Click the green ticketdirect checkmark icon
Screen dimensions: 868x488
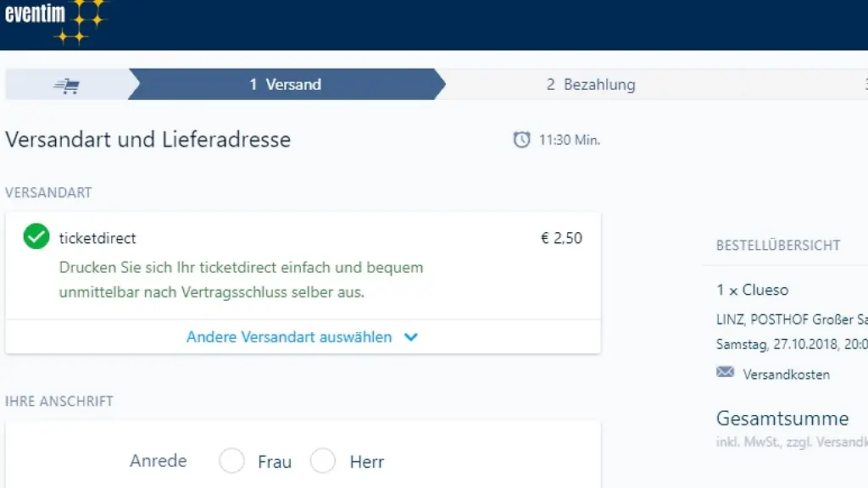(36, 237)
